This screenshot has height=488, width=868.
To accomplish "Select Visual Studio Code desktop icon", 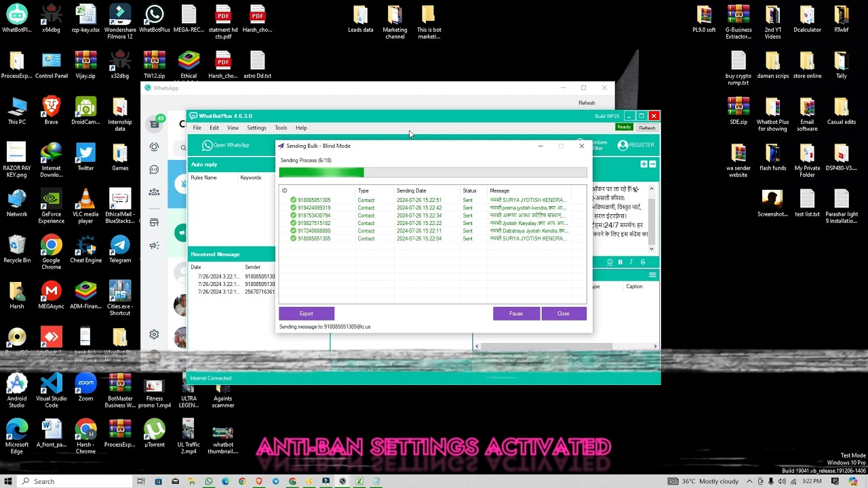I will tap(51, 390).
